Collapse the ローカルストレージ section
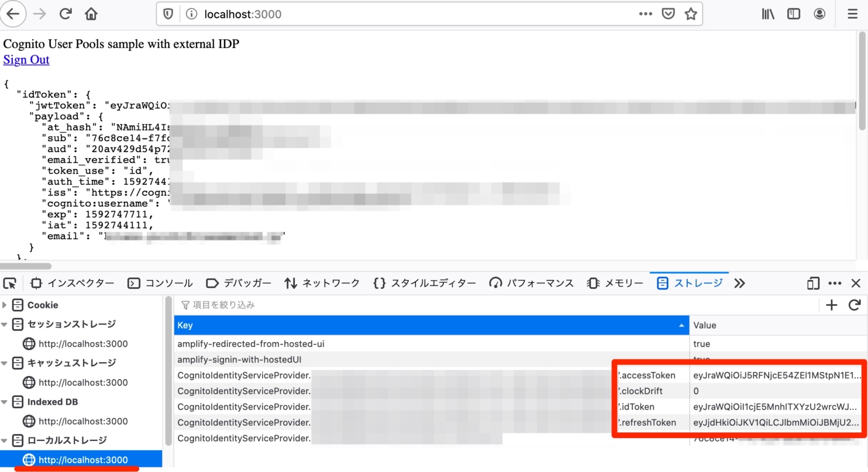868x472 pixels. (x=5, y=440)
